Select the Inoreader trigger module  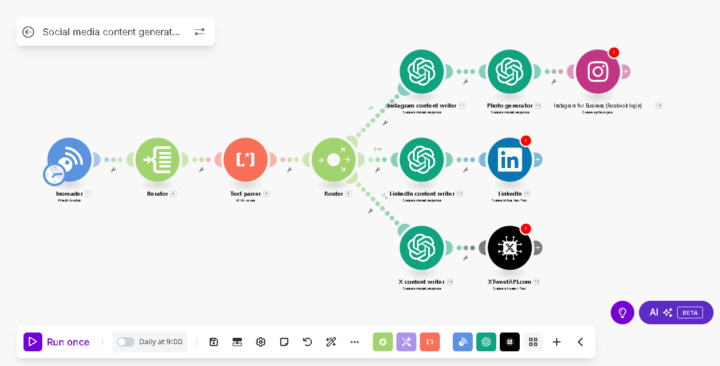[69, 160]
